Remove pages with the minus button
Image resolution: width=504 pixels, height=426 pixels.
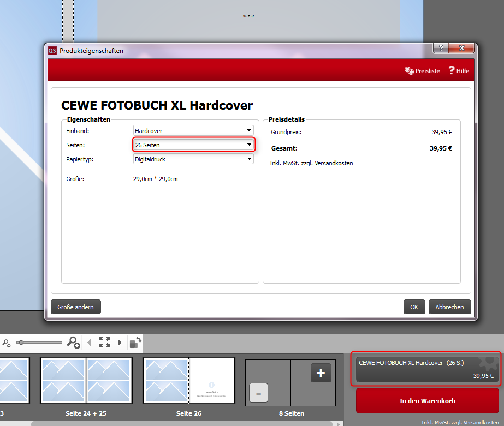coord(258,393)
